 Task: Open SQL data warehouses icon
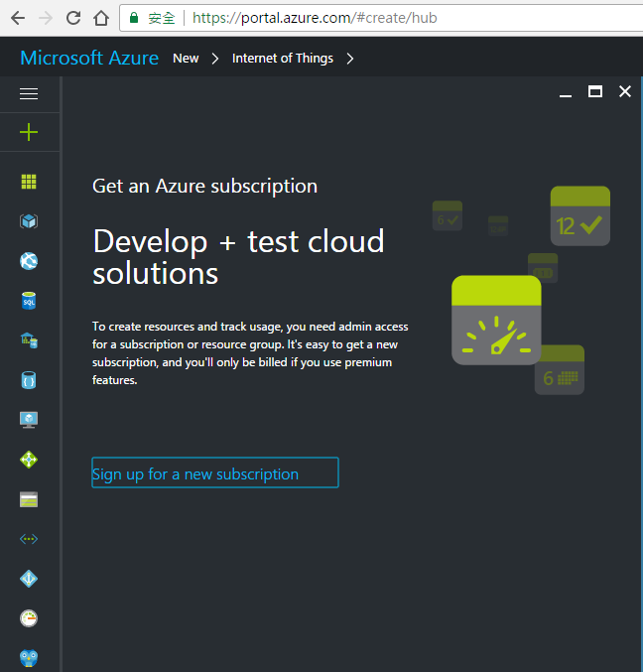29,340
